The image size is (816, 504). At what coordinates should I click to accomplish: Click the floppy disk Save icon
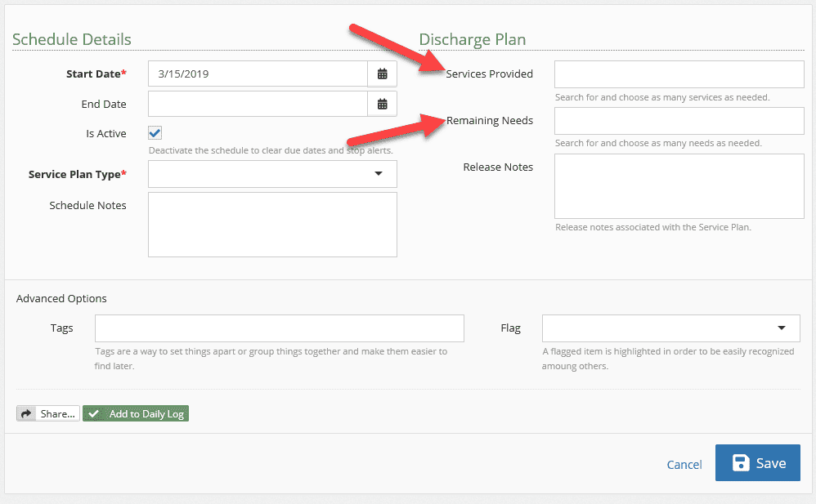[741, 462]
